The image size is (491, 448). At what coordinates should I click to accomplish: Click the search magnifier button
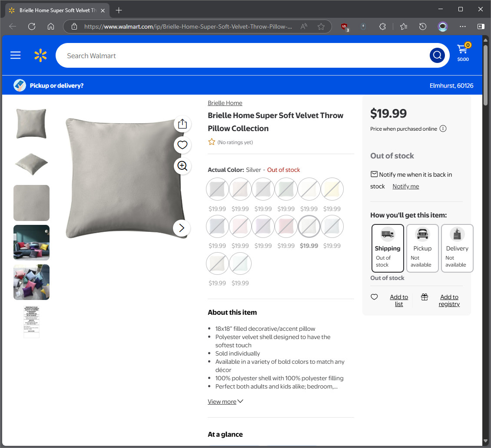click(x=437, y=56)
